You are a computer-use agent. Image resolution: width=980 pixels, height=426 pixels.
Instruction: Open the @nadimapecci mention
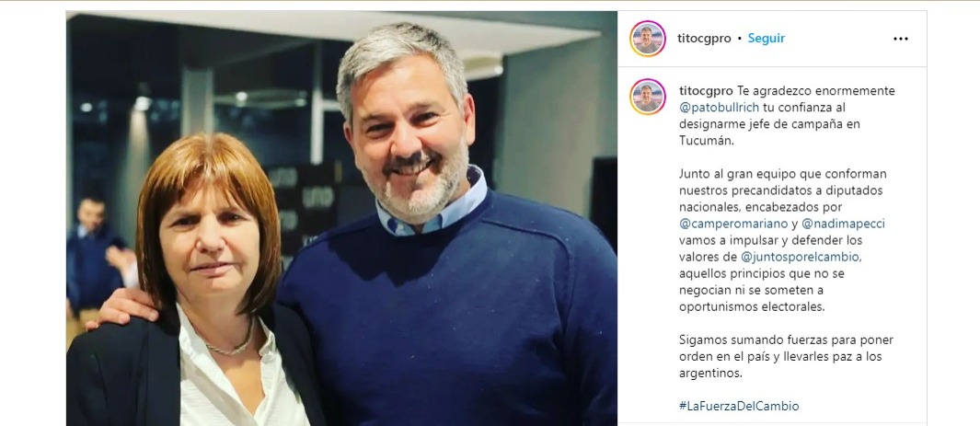coord(843,224)
